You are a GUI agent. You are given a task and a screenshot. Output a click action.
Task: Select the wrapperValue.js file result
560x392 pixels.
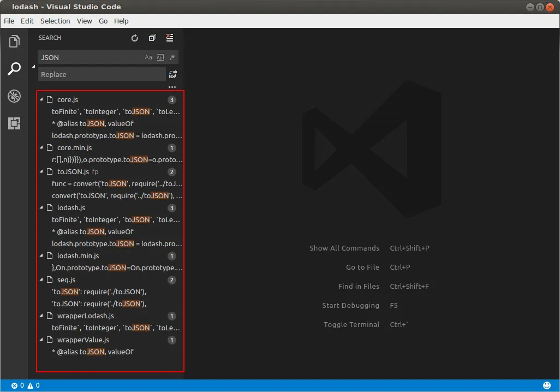(110, 340)
